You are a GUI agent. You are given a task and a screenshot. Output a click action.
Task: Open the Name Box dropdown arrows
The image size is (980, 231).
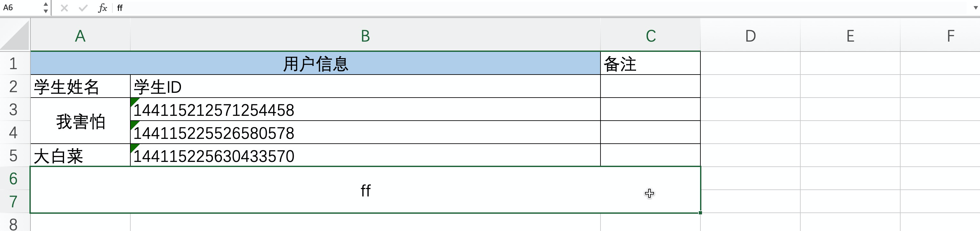point(46,8)
